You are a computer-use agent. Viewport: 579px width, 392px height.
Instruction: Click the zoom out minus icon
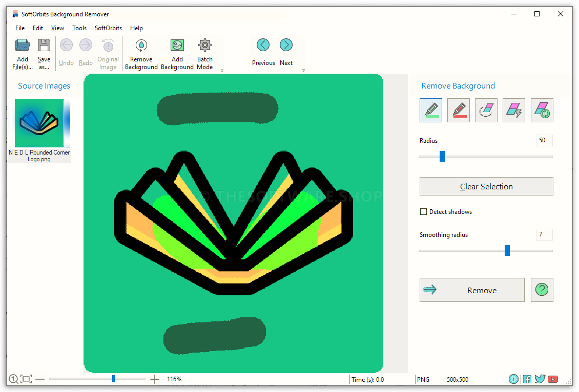coord(40,379)
